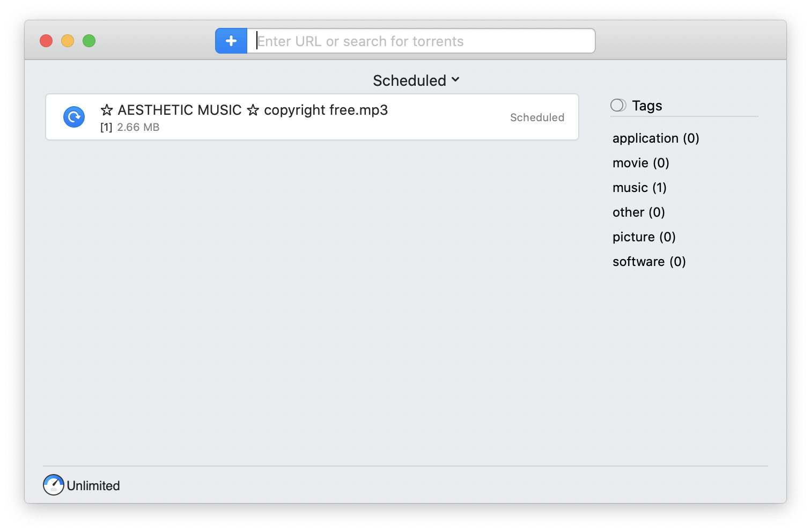Toggle the Tags switch
This screenshot has height=532, width=811.
tap(618, 105)
